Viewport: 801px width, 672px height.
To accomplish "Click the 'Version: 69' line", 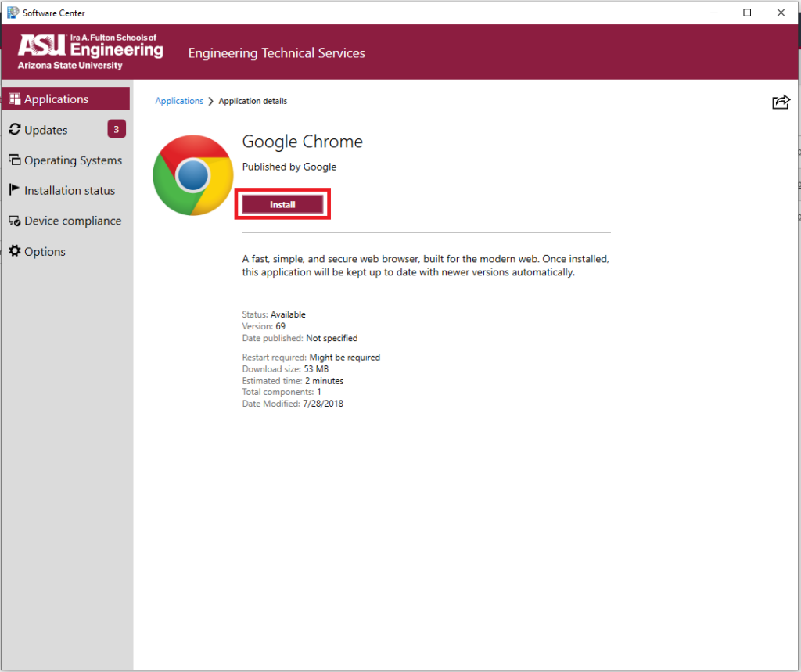I will 264,326.
